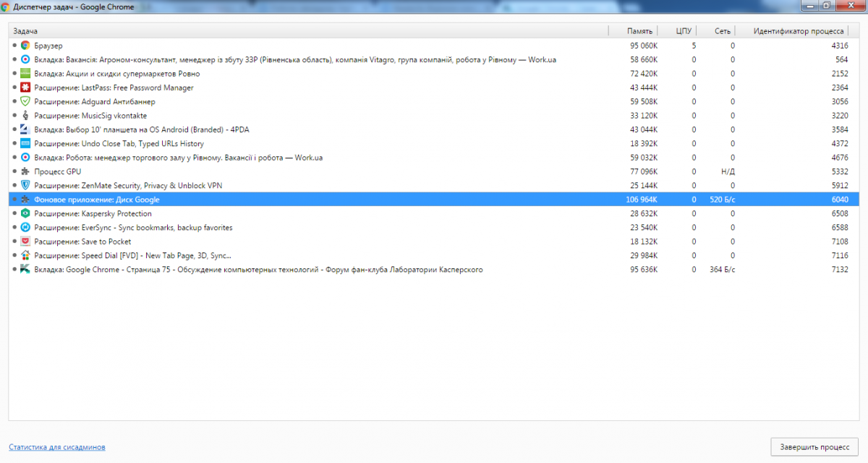Viewport: 868px width, 463px height.
Task: Click the 95 636K memory value
Action: click(x=644, y=270)
